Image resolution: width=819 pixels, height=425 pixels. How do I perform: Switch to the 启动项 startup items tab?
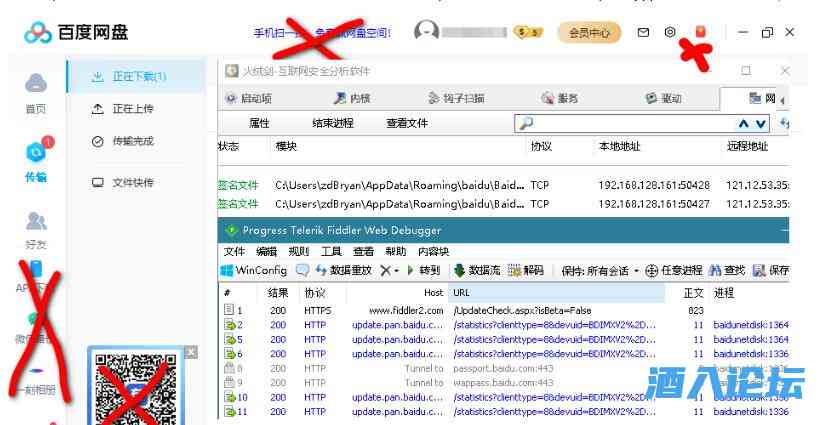(249, 98)
